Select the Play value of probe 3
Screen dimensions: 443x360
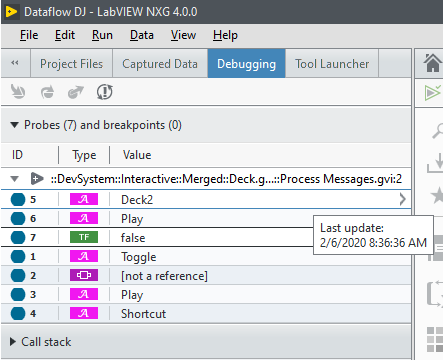[x=132, y=295]
